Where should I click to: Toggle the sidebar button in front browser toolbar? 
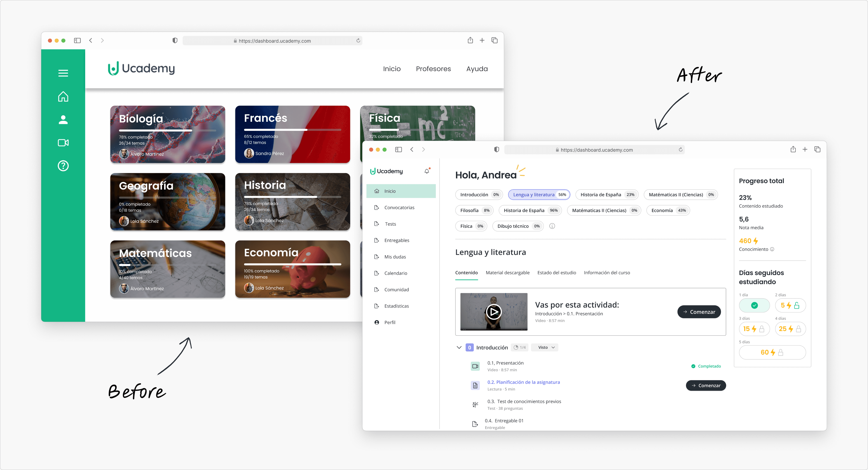click(398, 149)
